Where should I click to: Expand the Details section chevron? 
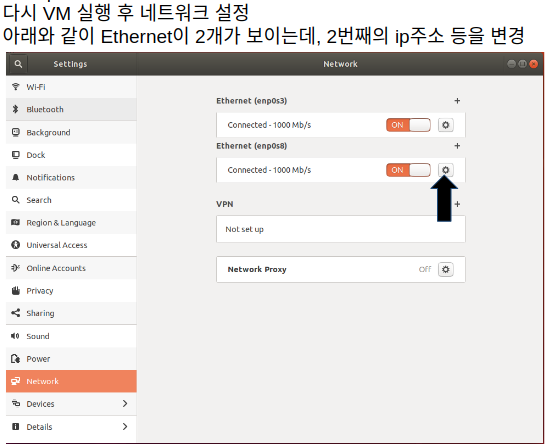click(125, 427)
